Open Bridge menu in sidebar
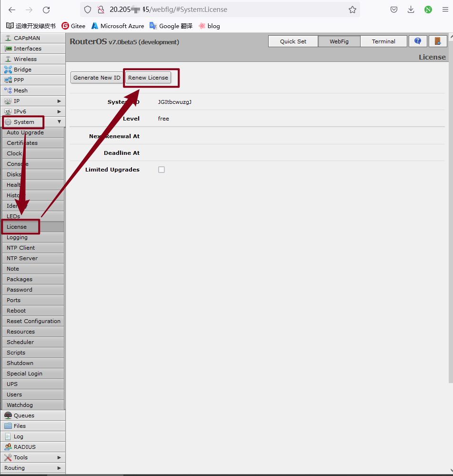The width and height of the screenshot is (453, 476). [22, 70]
